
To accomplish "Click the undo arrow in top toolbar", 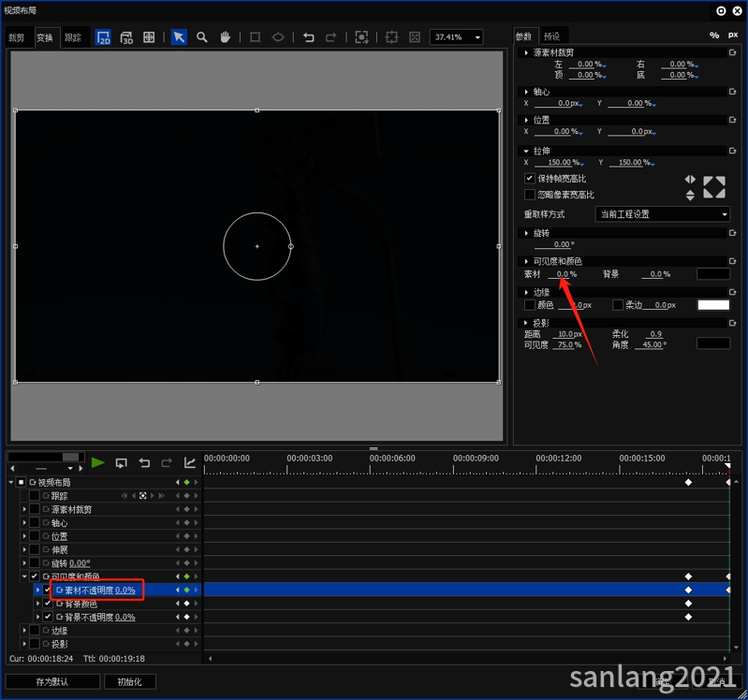I will (x=308, y=37).
